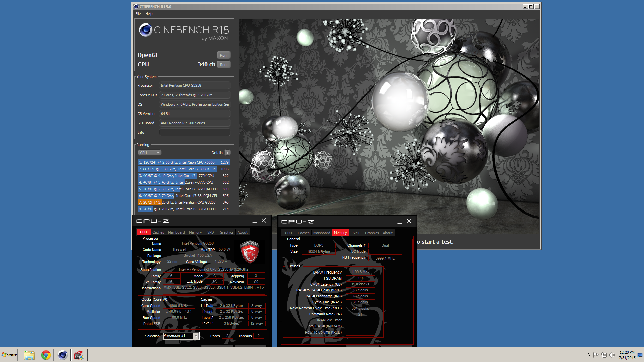This screenshot has width=644, height=362.
Task: Open the Ranking type CPU dropdown
Action: coord(149,153)
